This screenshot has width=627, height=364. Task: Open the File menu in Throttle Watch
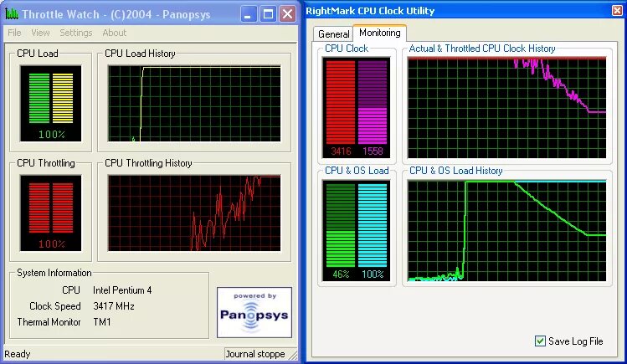click(x=14, y=33)
